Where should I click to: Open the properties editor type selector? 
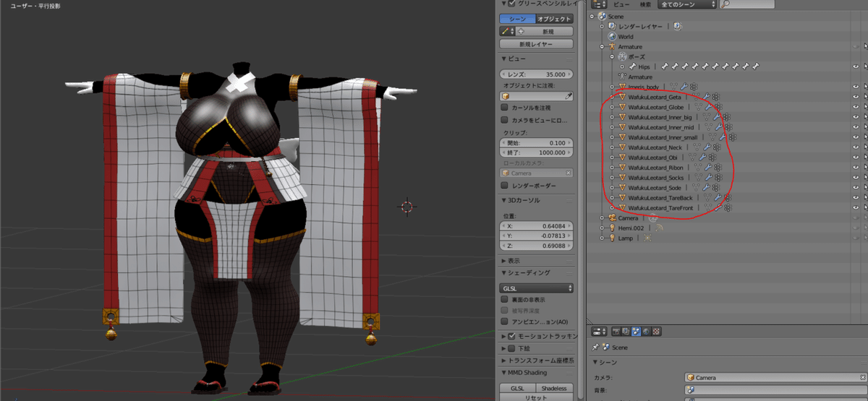600,332
